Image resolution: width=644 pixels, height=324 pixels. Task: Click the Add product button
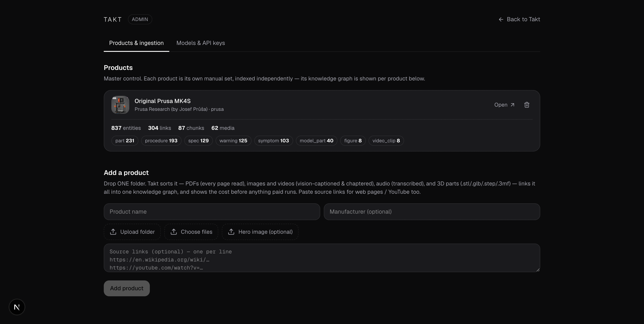pyautogui.click(x=127, y=288)
